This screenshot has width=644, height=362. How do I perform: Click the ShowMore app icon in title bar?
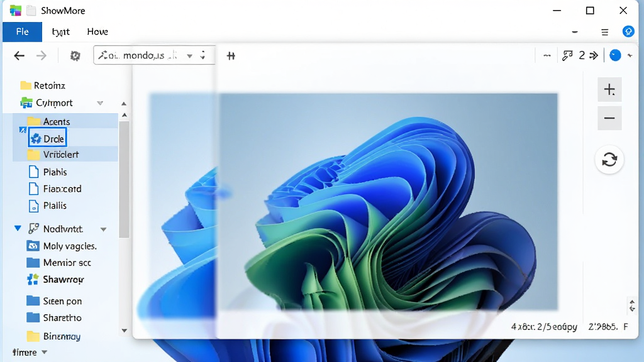tap(16, 11)
